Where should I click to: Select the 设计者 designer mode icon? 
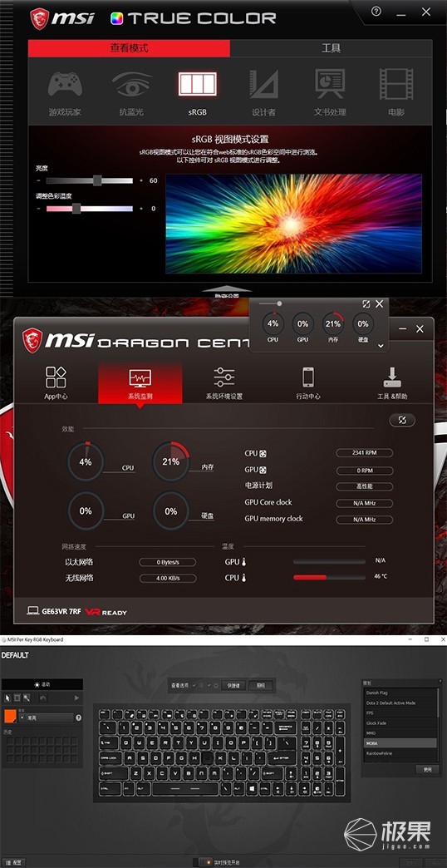tap(263, 84)
